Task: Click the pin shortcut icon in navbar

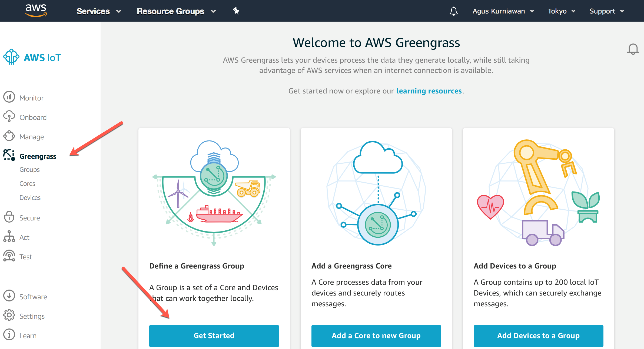Action: click(236, 11)
